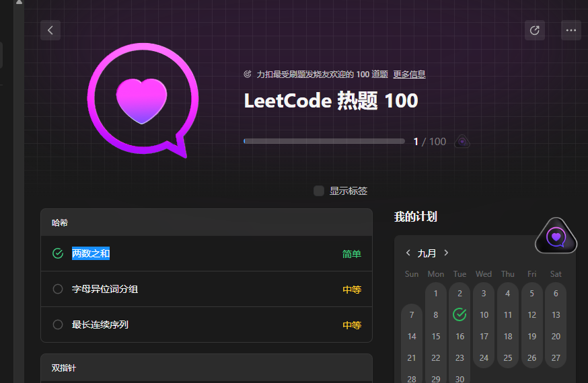The image size is (588, 383).
Task: Select September 21 in calendar
Action: point(412,358)
